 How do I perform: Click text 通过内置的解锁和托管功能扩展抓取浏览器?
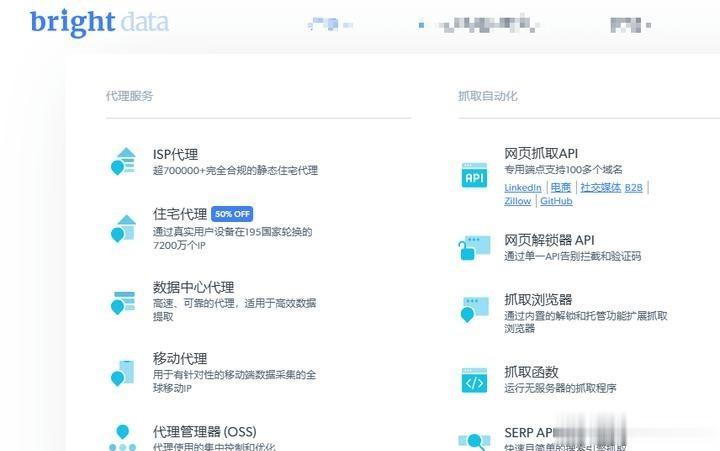click(x=585, y=321)
